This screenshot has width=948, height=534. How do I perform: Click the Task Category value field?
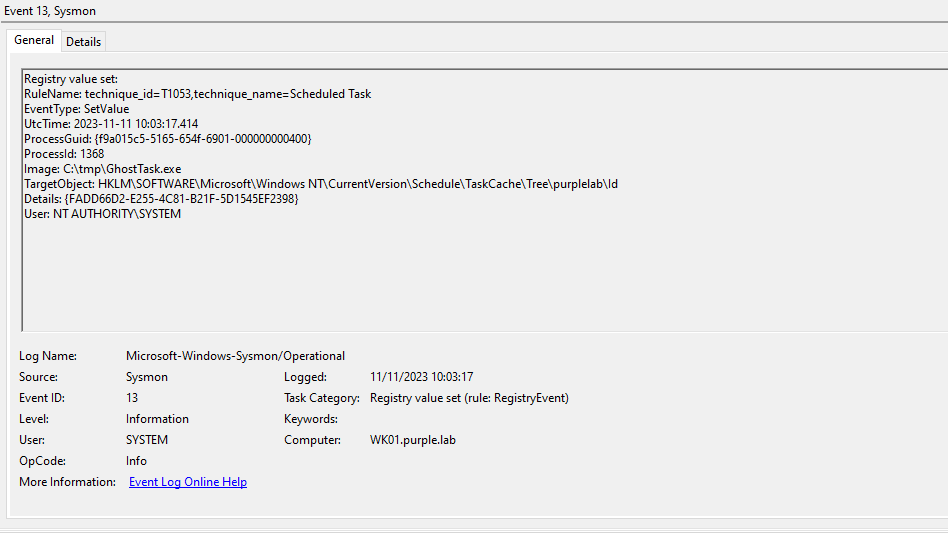click(469, 398)
